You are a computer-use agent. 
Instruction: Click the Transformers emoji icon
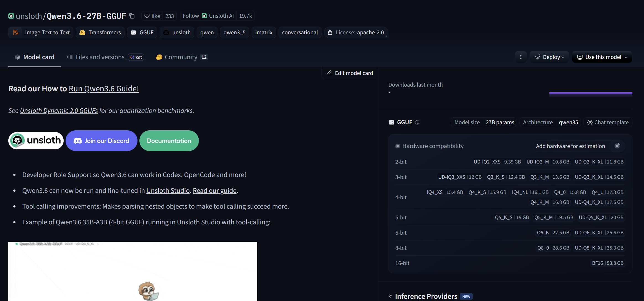[82, 32]
